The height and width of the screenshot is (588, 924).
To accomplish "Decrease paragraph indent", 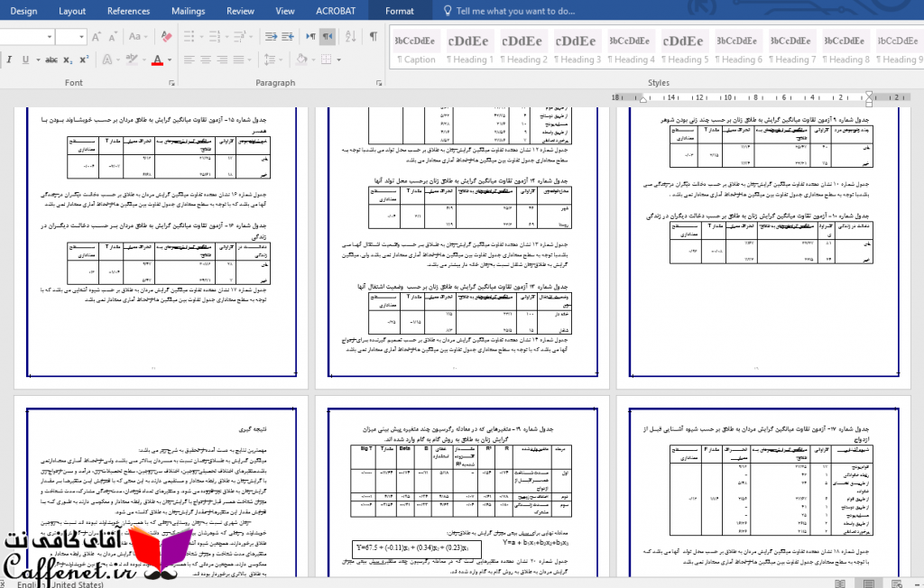I will pos(271,37).
